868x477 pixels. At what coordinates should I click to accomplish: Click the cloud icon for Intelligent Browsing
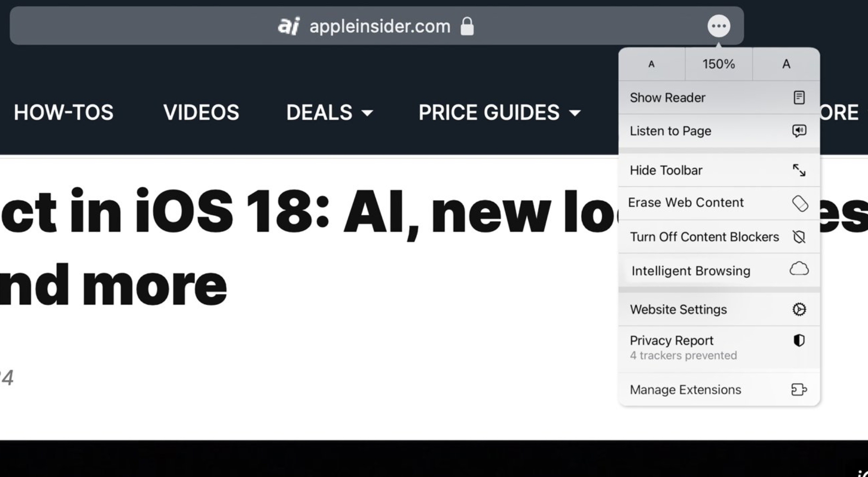coord(800,269)
